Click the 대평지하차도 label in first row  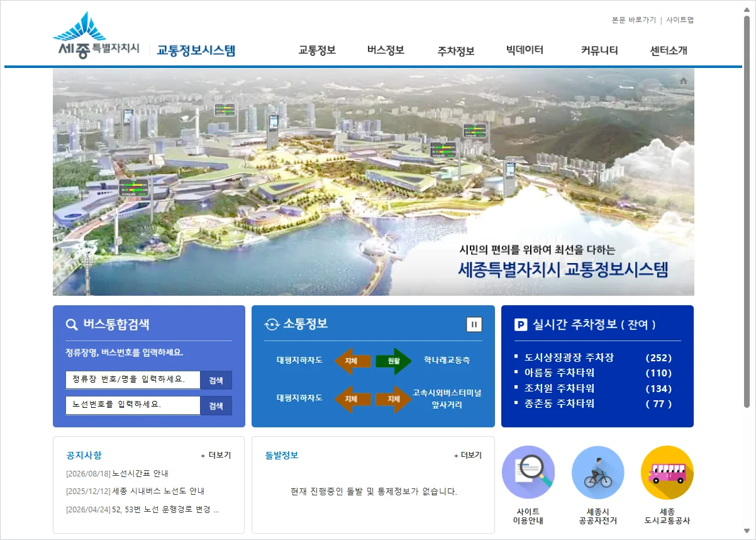(x=299, y=361)
